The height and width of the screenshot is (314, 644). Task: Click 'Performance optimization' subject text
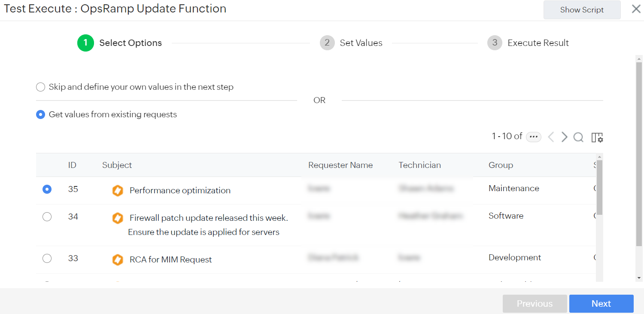tap(180, 191)
